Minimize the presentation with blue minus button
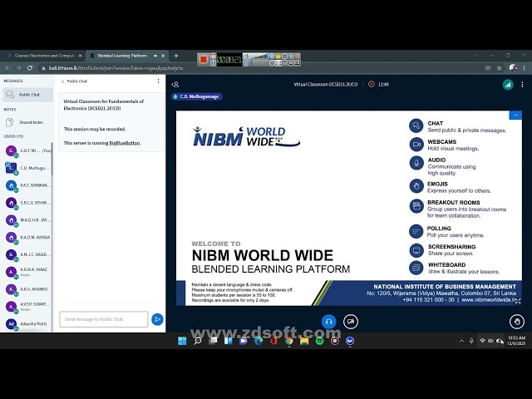Screen dimensions: 532x399 click(x=515, y=115)
